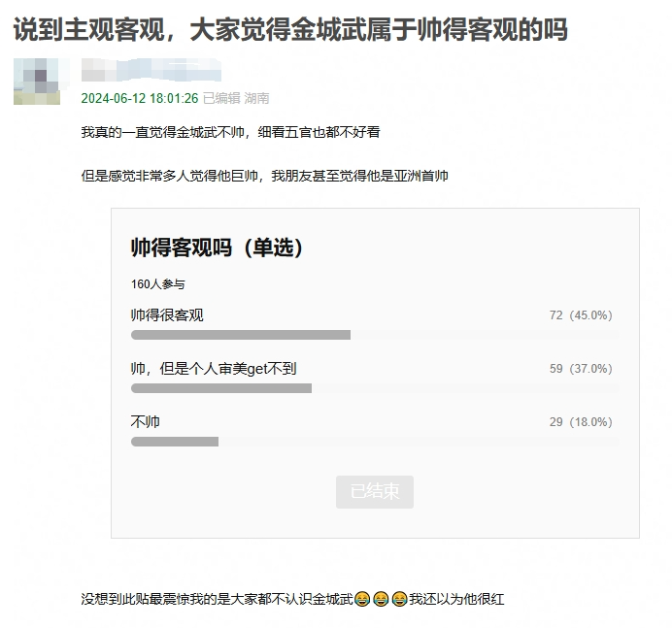Click the 37.0% option progress bar
The height and width of the screenshot is (628, 672).
click(221, 388)
